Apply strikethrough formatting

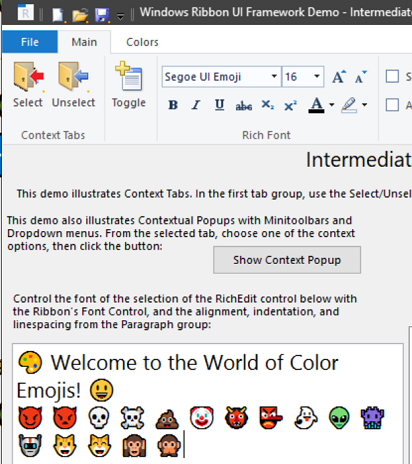pyautogui.click(x=244, y=105)
